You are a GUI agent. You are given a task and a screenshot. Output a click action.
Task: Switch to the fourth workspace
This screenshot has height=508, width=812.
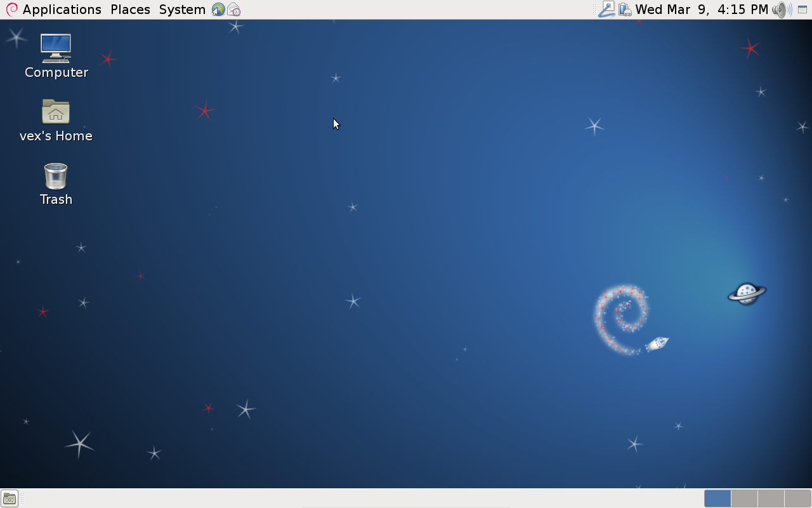(x=797, y=498)
